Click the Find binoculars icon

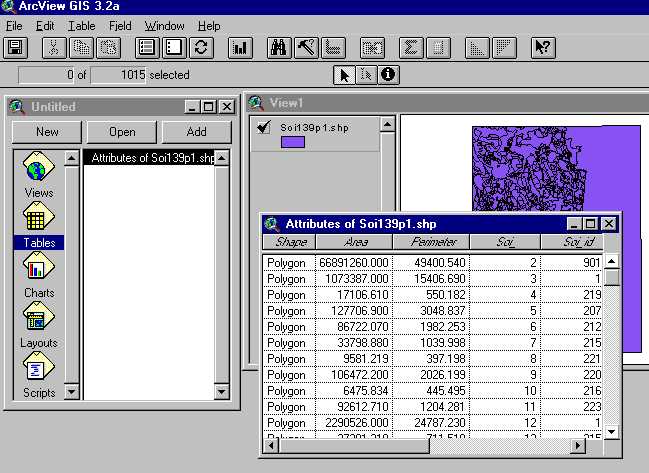279,48
